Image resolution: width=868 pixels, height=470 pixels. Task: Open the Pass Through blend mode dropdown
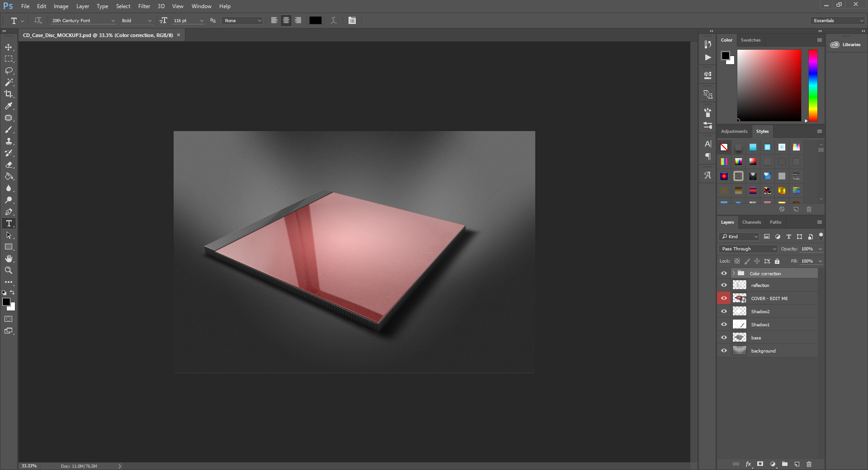[x=748, y=249]
